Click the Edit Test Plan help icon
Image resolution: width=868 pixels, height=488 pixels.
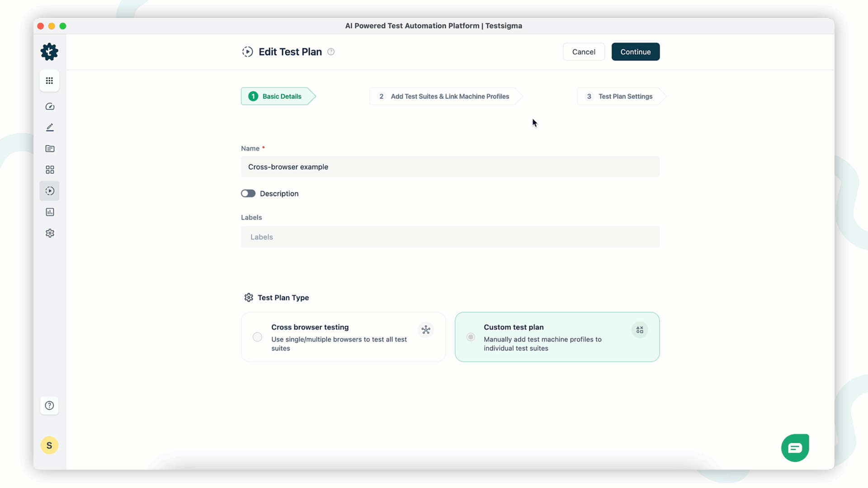click(330, 52)
